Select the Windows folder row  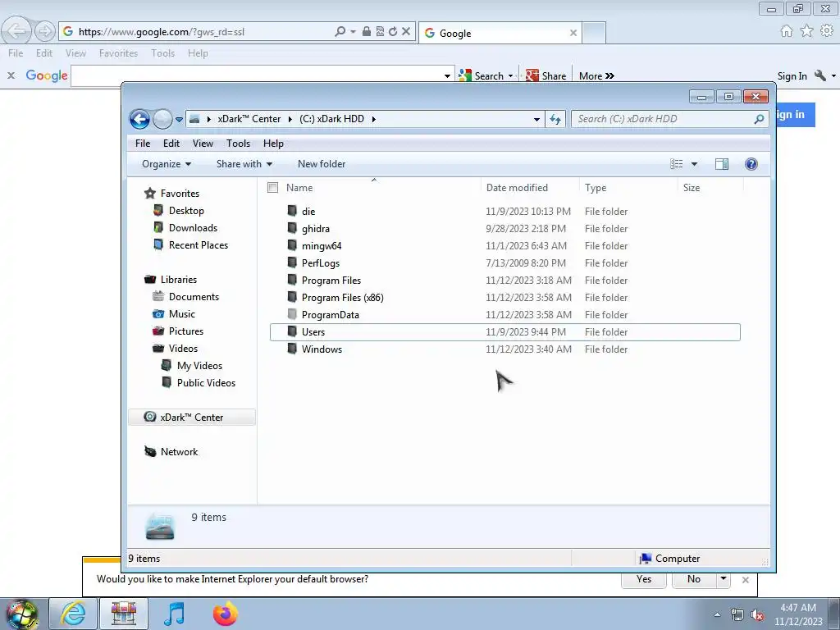505,349
